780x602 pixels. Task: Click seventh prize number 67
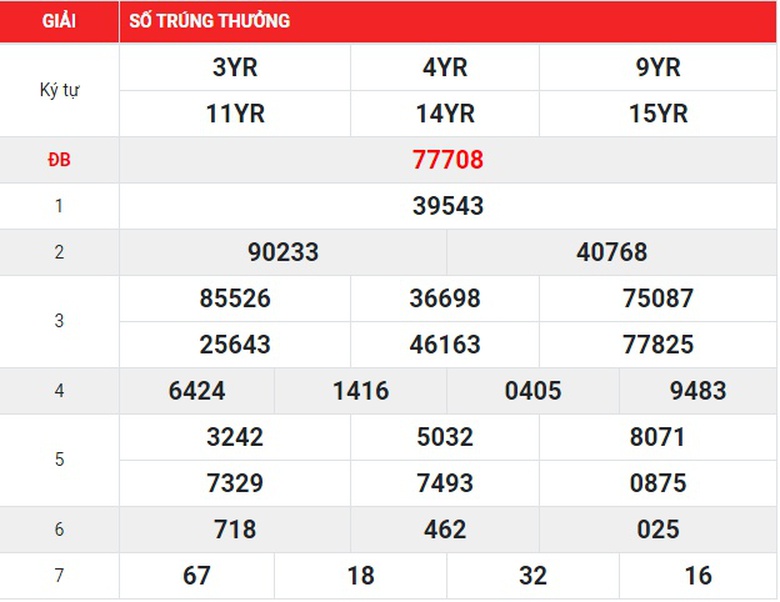(197, 576)
